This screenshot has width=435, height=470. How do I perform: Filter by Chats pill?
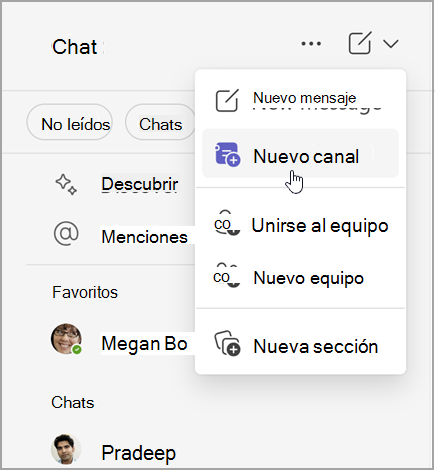(160, 122)
